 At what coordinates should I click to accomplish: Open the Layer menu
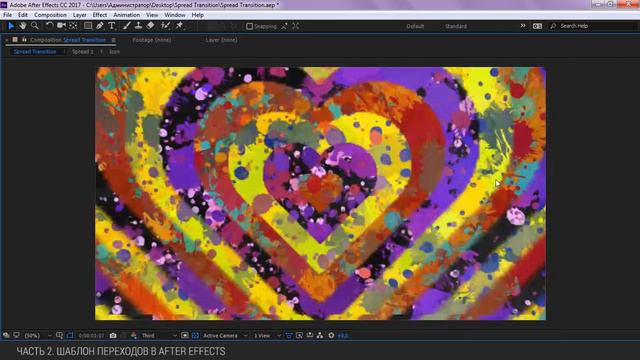(80, 15)
